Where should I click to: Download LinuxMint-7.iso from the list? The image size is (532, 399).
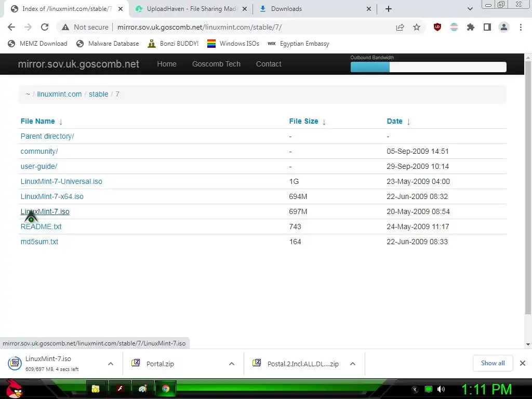[45, 212]
